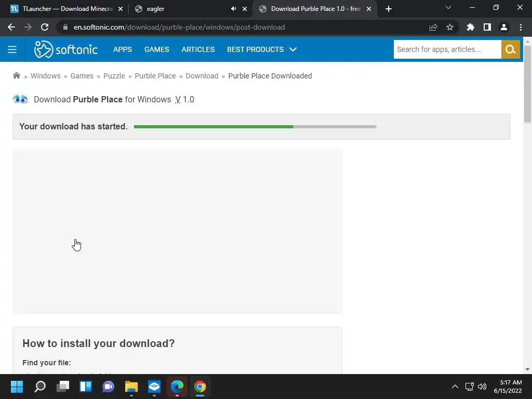This screenshot has height=399, width=532.
Task: Click the scrollbar down arrow
Action: [x=527, y=369]
